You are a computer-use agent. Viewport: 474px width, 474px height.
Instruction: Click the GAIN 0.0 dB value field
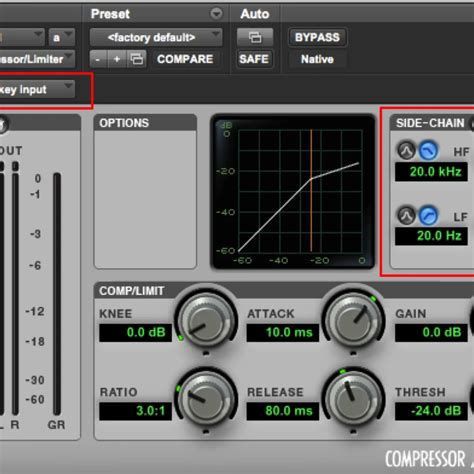pos(431,332)
